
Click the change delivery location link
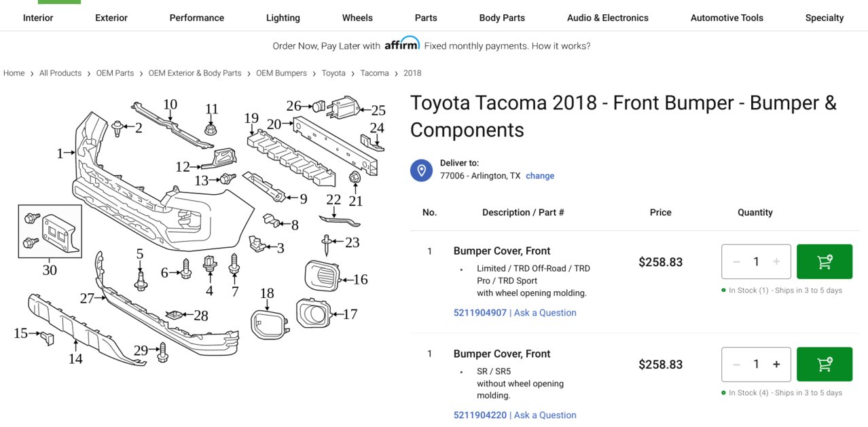(540, 176)
